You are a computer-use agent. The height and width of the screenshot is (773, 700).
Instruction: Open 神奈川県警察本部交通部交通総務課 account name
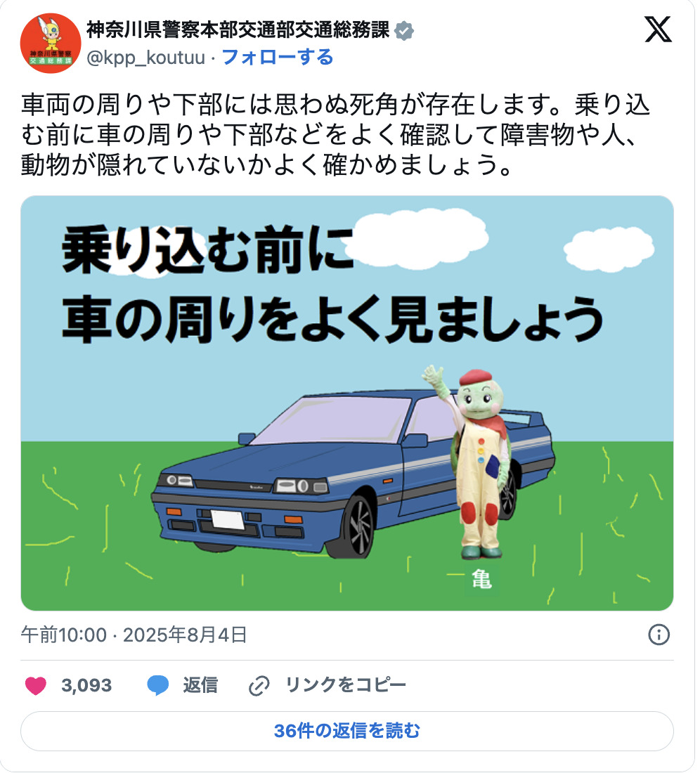click(238, 30)
